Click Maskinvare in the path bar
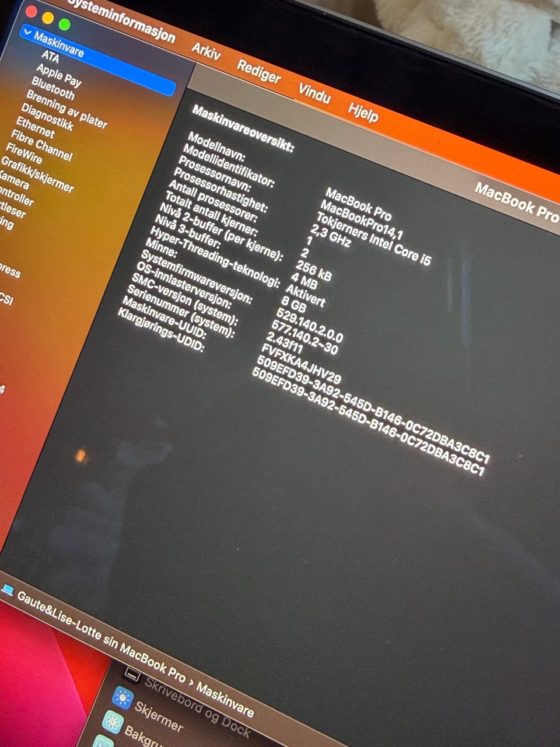Image resolution: width=560 pixels, height=747 pixels. tap(225, 699)
